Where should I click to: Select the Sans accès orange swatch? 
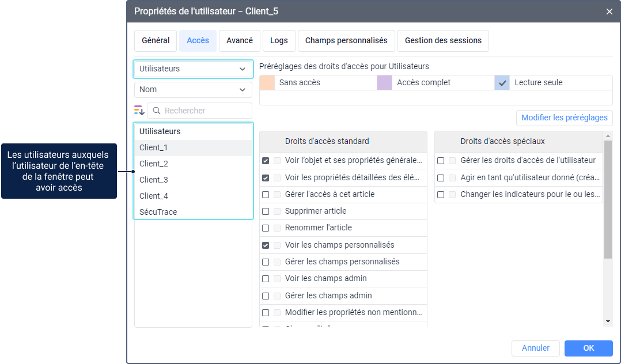coord(267,83)
